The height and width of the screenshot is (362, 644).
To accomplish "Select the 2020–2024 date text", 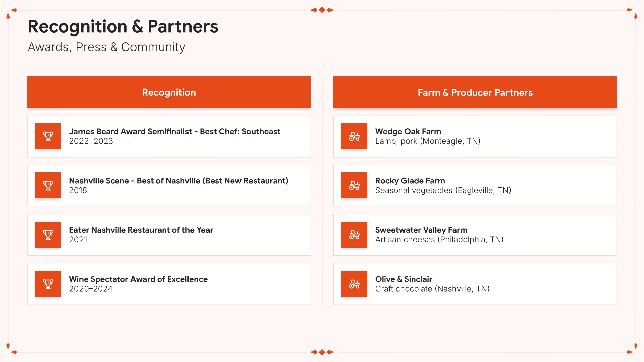I will 91,289.
